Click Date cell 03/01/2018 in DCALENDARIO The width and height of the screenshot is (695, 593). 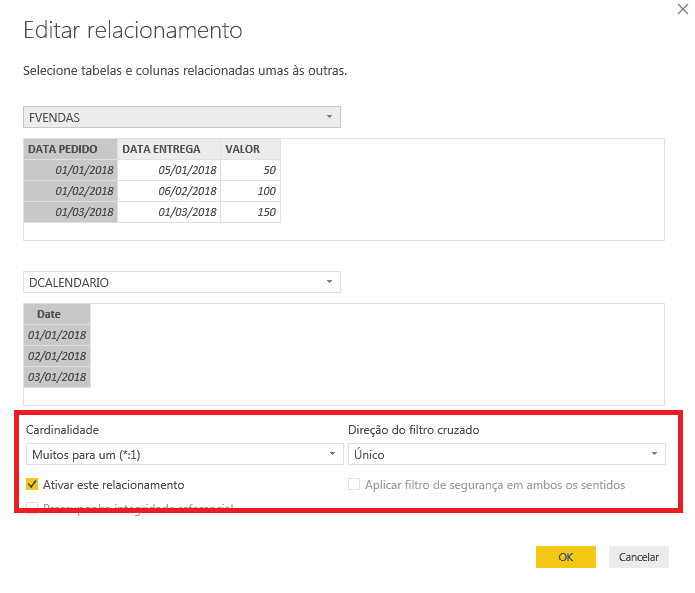[57, 377]
